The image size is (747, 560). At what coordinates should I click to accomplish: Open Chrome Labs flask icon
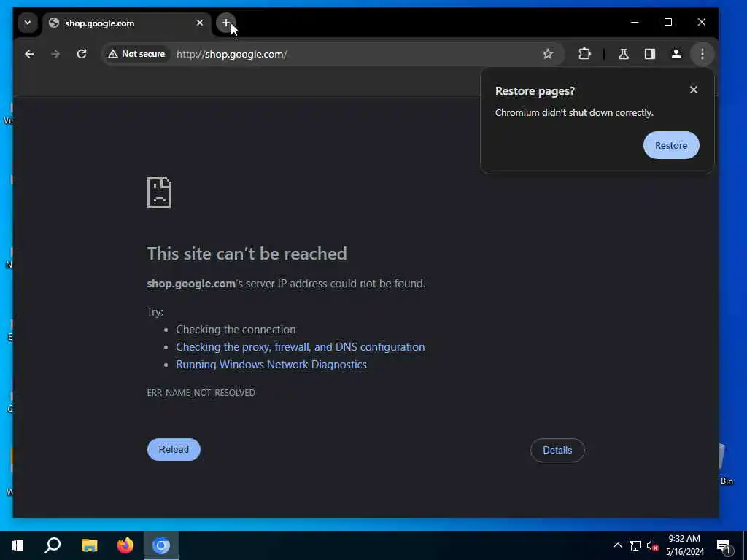click(623, 54)
